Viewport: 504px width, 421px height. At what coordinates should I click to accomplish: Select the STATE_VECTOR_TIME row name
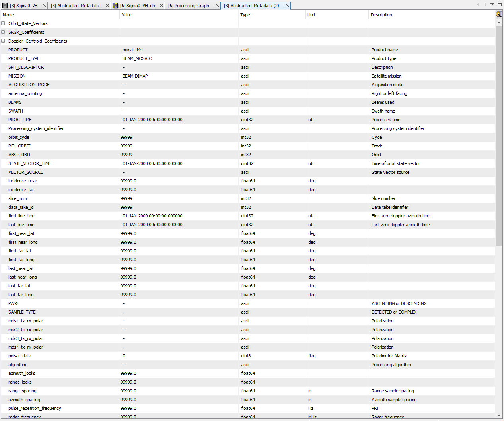tap(30, 163)
